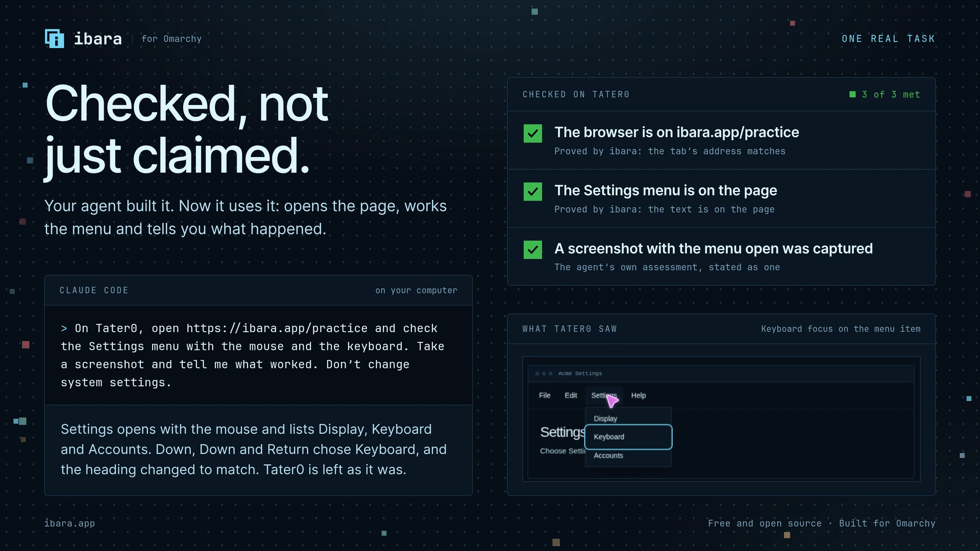Screen dimensions: 980x551
Task: Click 'The Settings menu is on the page' title
Action: pyautogui.click(x=666, y=190)
